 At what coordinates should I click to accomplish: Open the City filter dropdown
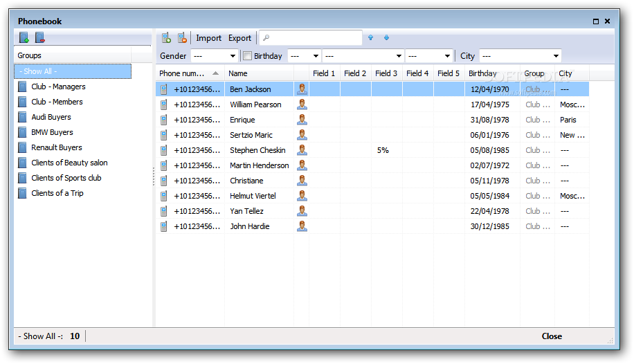pos(520,56)
